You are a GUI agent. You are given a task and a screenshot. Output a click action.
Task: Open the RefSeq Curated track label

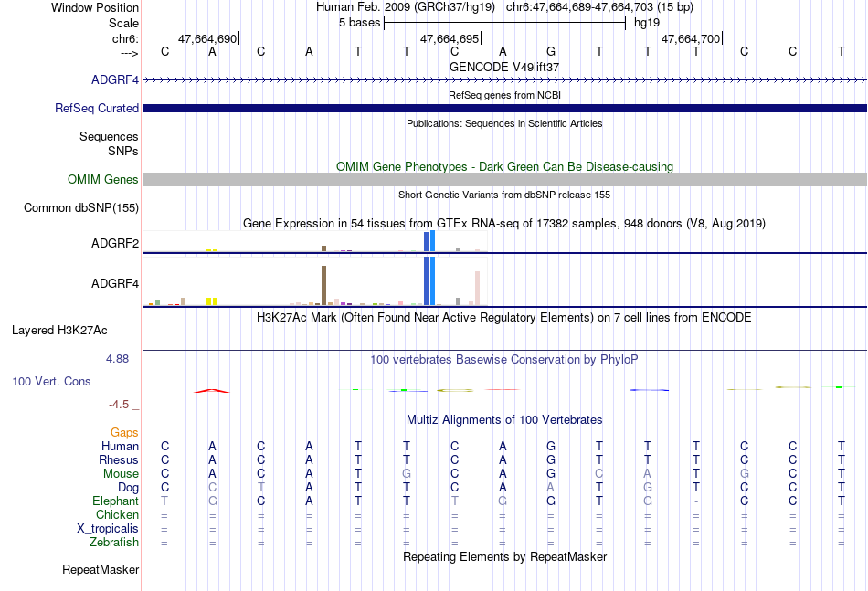click(97, 108)
